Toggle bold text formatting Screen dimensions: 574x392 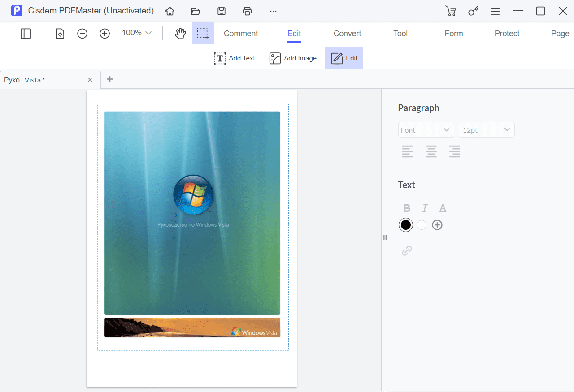(x=407, y=208)
